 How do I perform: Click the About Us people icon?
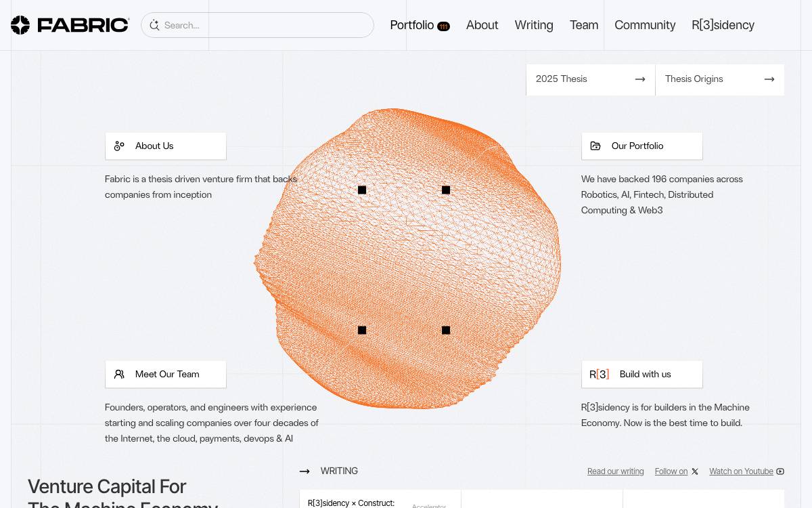[x=120, y=146]
